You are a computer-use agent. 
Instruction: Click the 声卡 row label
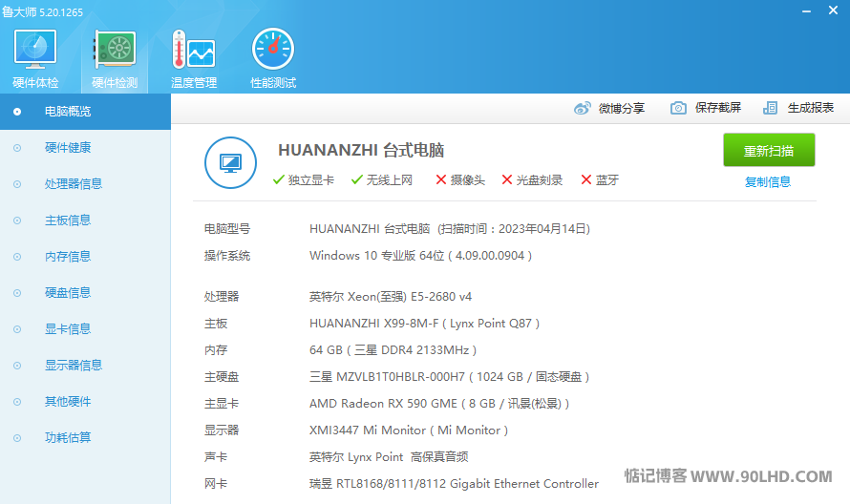(x=216, y=457)
